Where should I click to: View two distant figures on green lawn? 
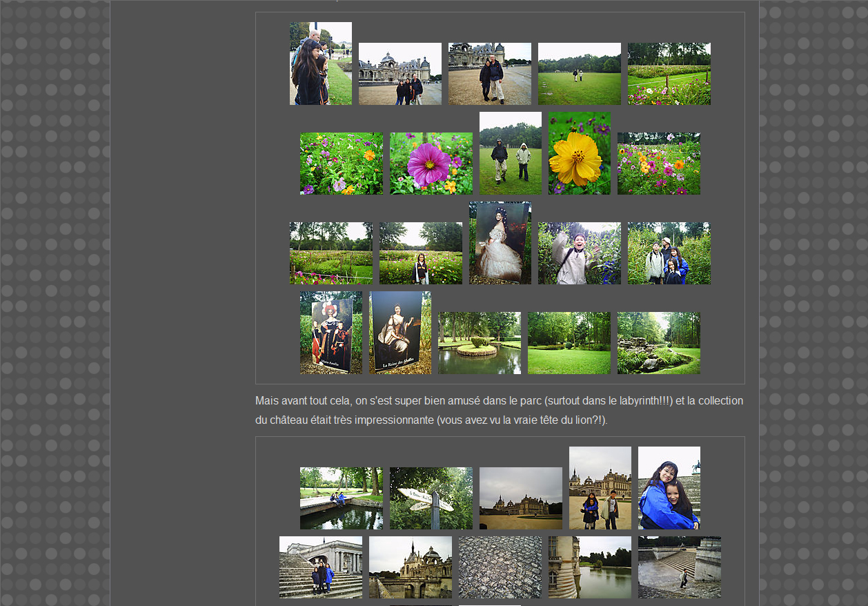[580, 74]
